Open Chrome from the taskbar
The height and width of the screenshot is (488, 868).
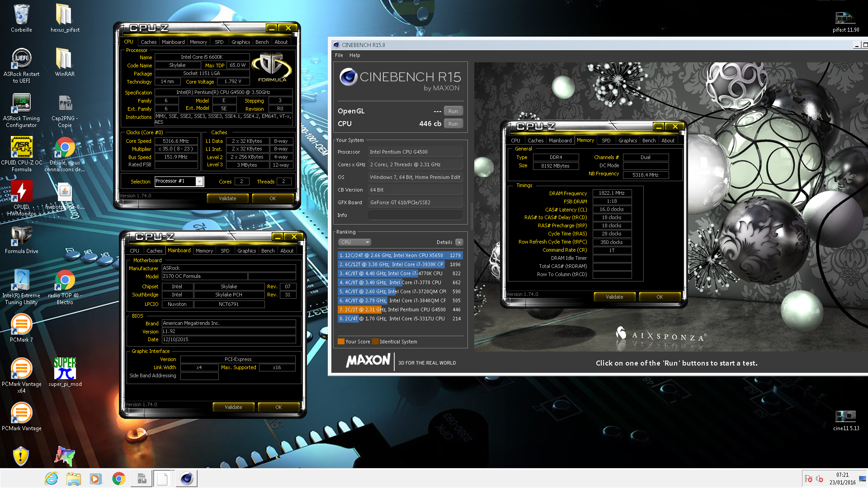[x=118, y=479]
